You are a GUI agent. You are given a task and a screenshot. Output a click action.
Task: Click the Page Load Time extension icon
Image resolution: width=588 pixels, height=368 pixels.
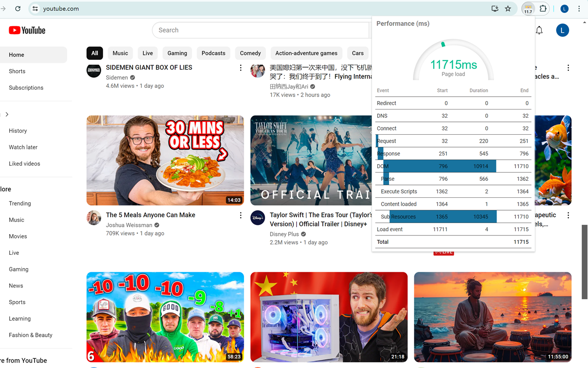(x=527, y=8)
